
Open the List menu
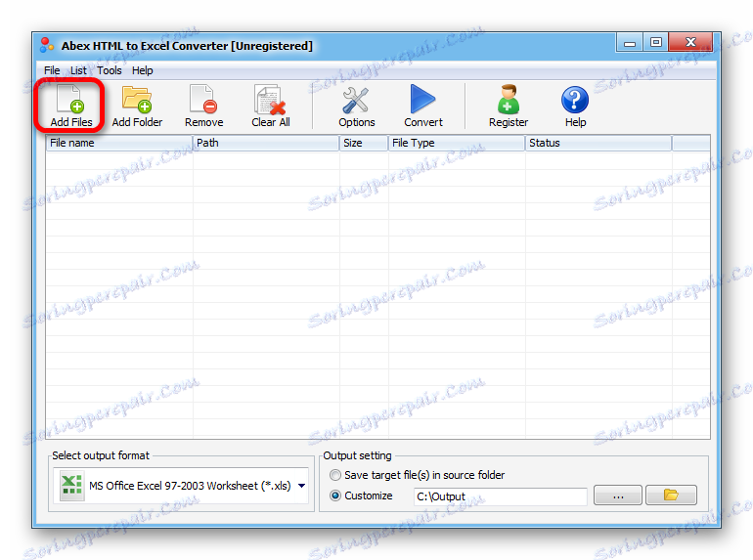(x=78, y=70)
